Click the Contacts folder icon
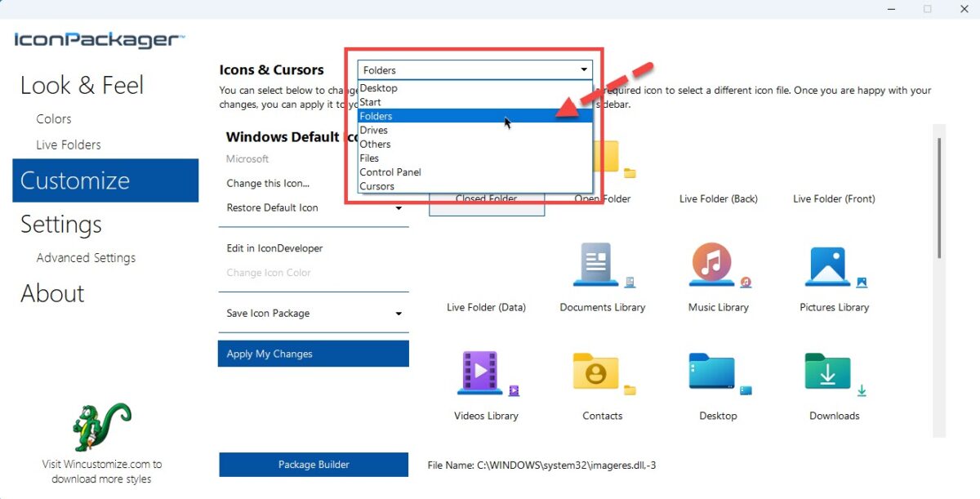Viewport: 980px width, 499px height. click(x=602, y=374)
